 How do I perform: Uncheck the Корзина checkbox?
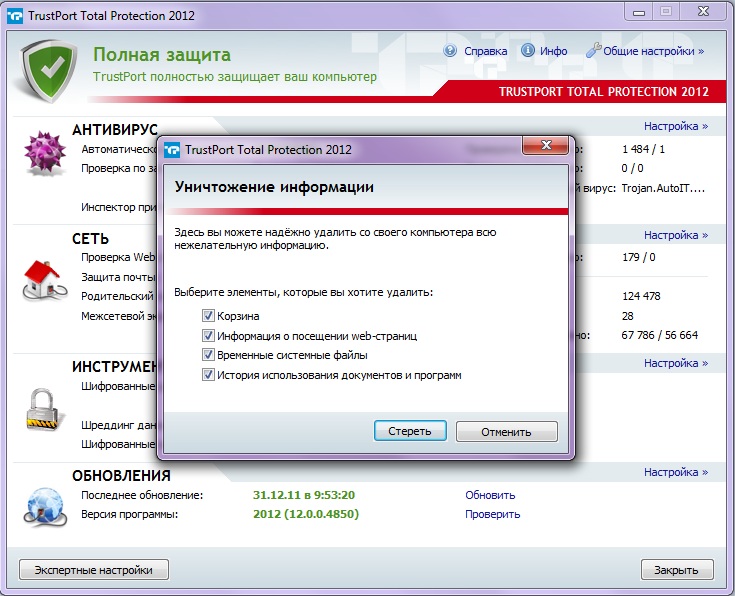point(208,316)
